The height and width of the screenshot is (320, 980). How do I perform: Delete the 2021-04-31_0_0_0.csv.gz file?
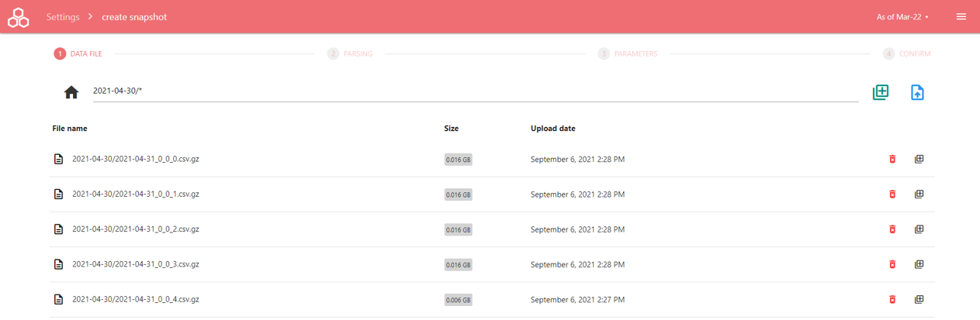coord(892,160)
